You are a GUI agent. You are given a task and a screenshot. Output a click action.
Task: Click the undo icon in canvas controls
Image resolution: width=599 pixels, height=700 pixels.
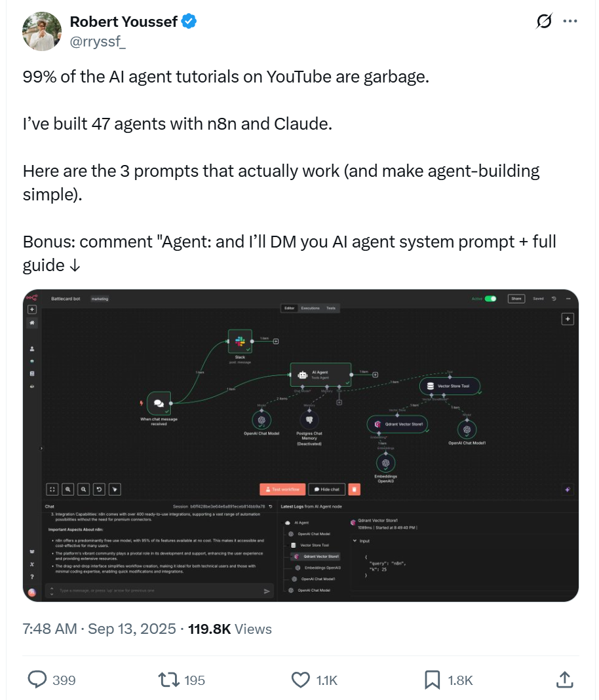(100, 489)
